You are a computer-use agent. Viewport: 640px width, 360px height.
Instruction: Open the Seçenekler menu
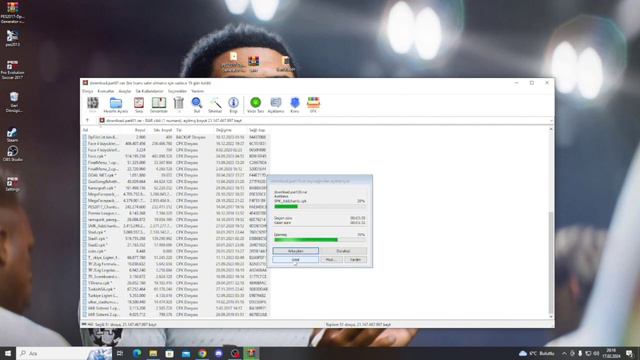[177, 91]
